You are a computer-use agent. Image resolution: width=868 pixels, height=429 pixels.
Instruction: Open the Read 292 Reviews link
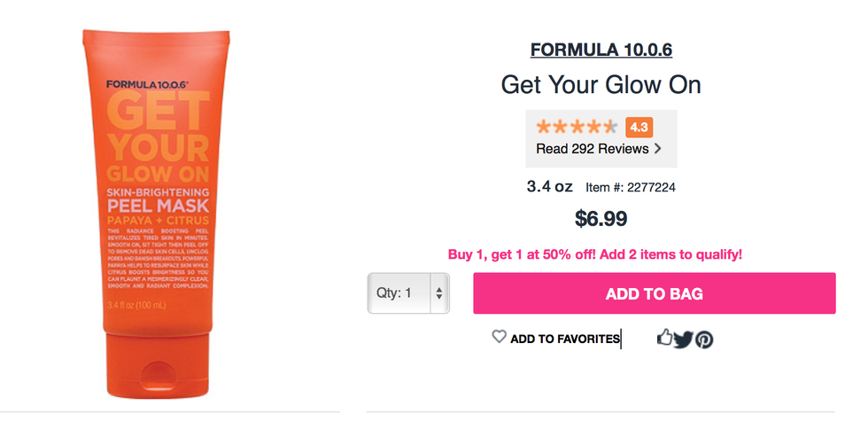[x=593, y=149]
